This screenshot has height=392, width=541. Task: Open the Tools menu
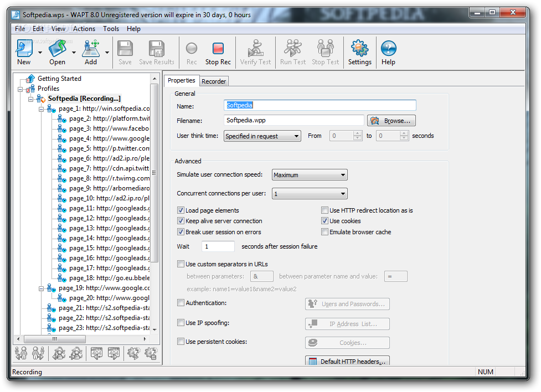(111, 29)
